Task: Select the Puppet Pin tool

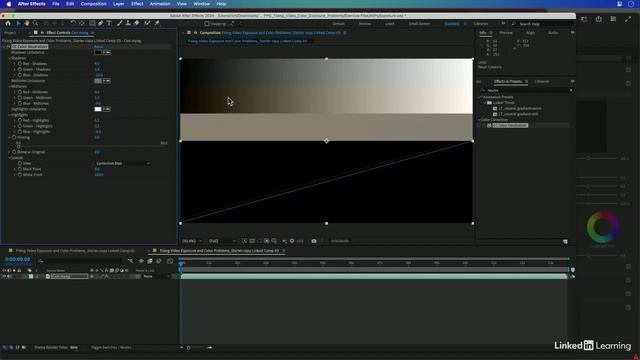Action: [x=157, y=24]
